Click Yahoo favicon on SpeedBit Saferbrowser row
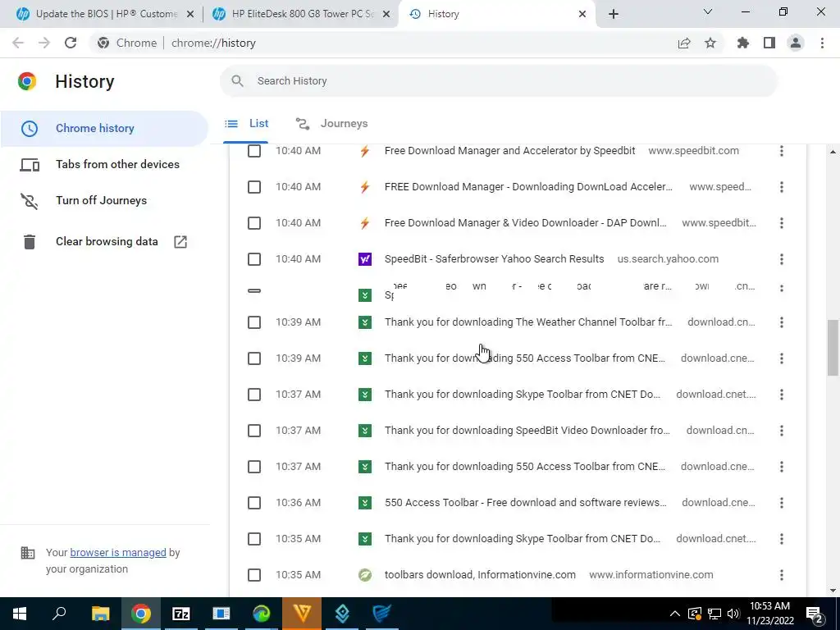Viewport: 840px width, 630px height. 365,259
